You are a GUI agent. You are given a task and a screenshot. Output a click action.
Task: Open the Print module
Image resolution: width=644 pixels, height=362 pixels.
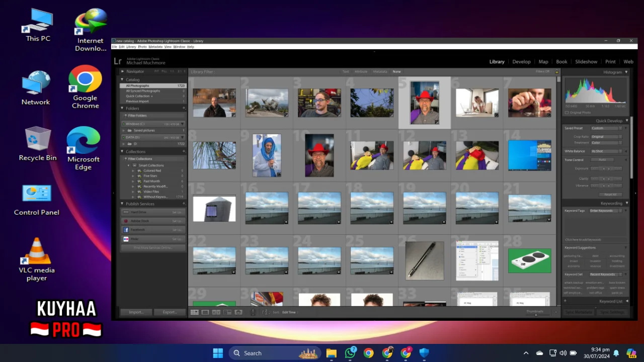click(x=610, y=62)
